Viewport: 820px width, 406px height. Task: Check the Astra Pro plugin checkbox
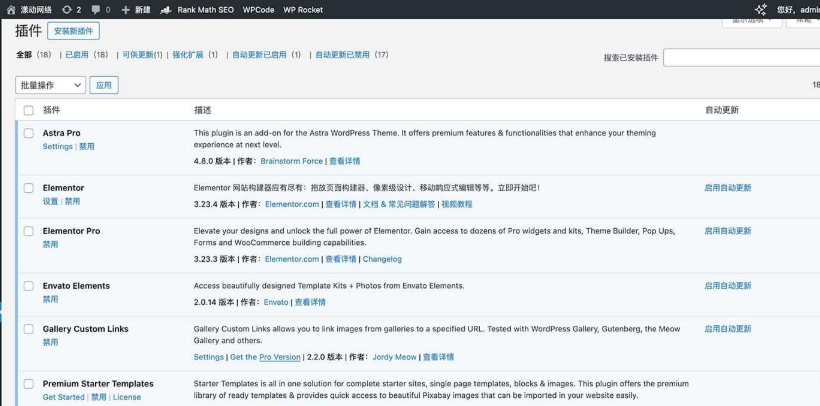coord(29,133)
